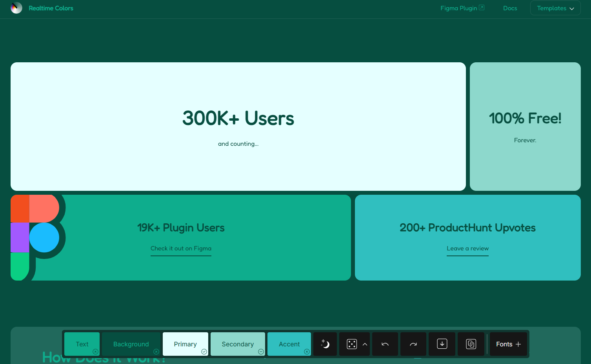Follow the 'Check it out on Figma' link
Viewport: 591px width, 364px height.
click(181, 248)
